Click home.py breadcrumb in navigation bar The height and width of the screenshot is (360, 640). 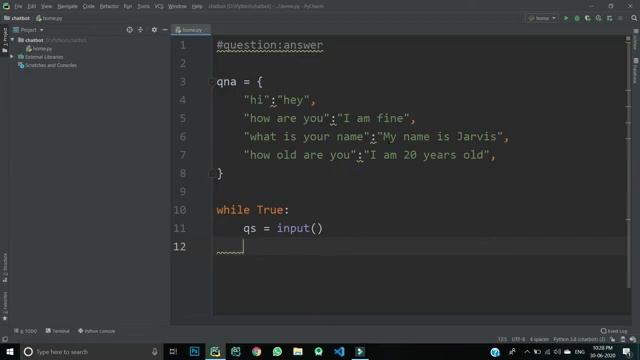point(49,18)
